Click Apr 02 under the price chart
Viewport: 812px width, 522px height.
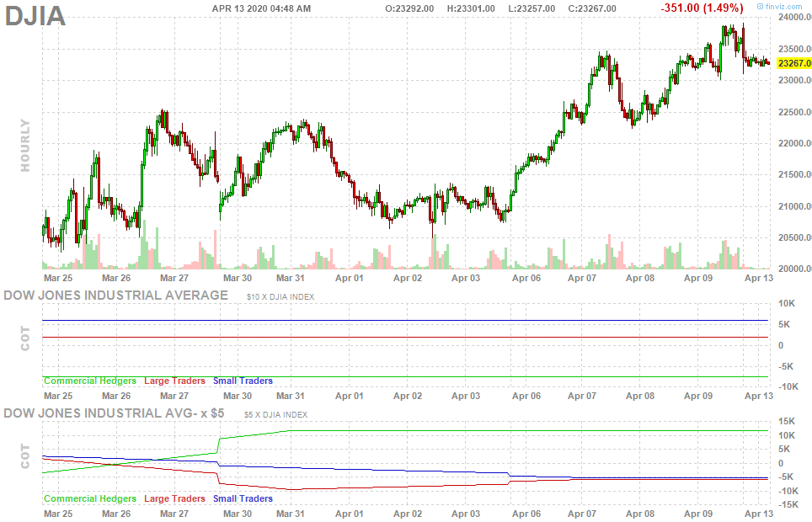pyautogui.click(x=408, y=278)
